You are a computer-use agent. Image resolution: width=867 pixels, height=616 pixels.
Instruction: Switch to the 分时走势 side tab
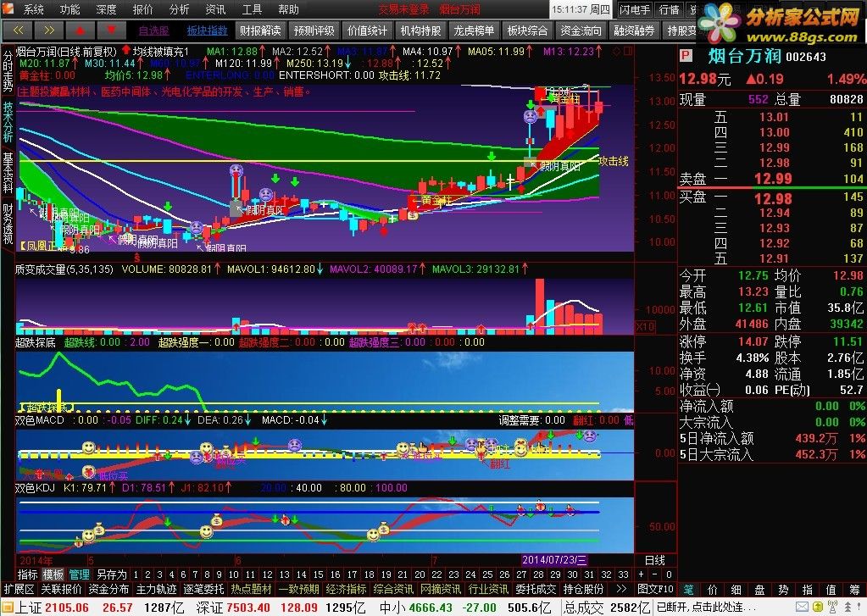[8, 71]
